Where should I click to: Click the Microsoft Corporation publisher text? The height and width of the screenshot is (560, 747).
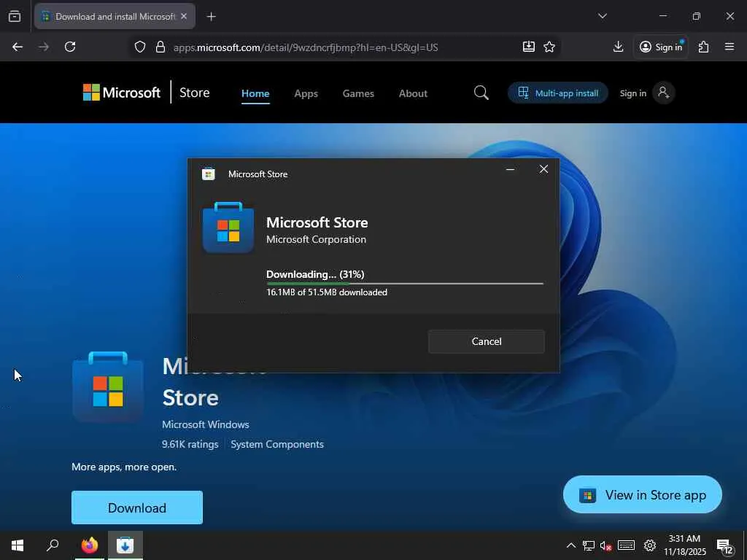(317, 239)
